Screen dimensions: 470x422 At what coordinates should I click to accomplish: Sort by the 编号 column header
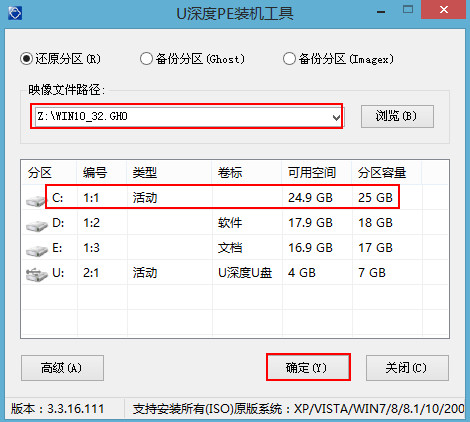pyautogui.click(x=95, y=173)
